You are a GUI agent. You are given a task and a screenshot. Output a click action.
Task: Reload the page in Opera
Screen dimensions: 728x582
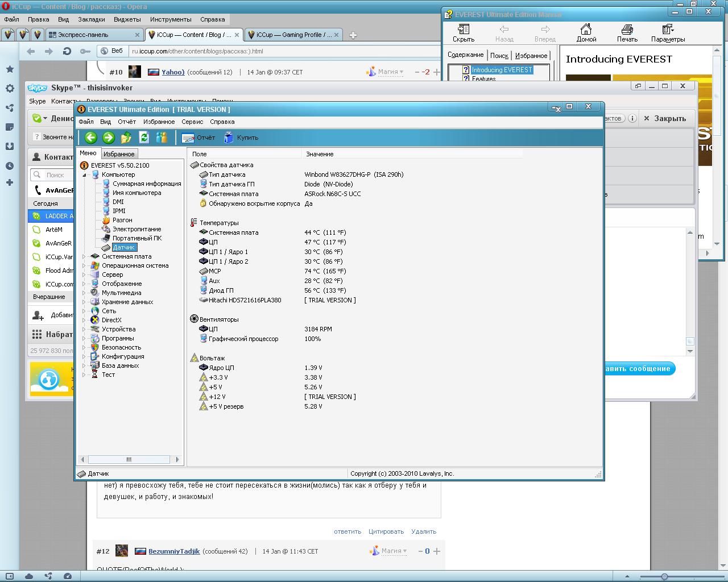tap(67, 51)
